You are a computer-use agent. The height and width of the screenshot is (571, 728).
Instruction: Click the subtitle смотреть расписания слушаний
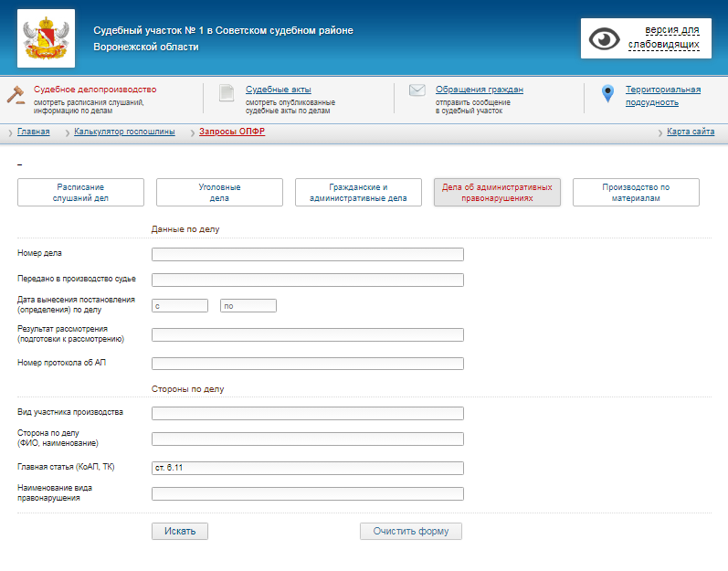(89, 106)
